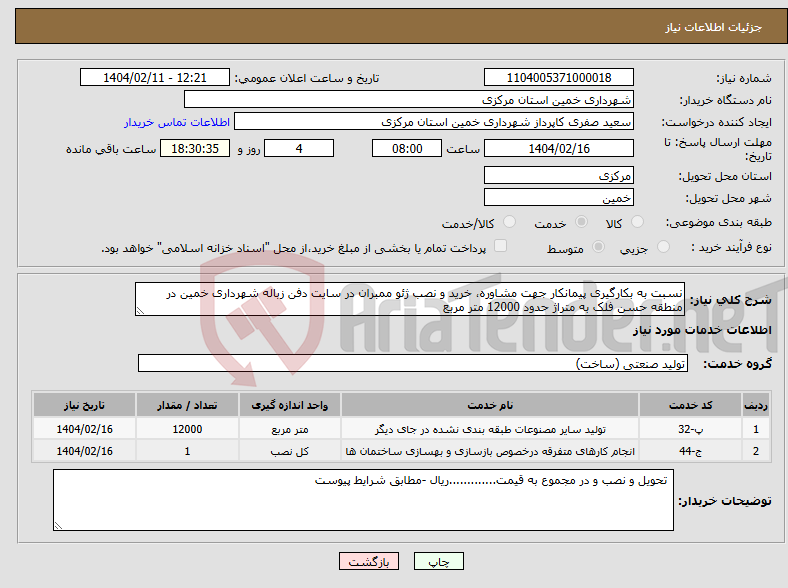Open اطلاعات تماس خریدار link
Viewport: 788px width, 588px height.
point(177,122)
